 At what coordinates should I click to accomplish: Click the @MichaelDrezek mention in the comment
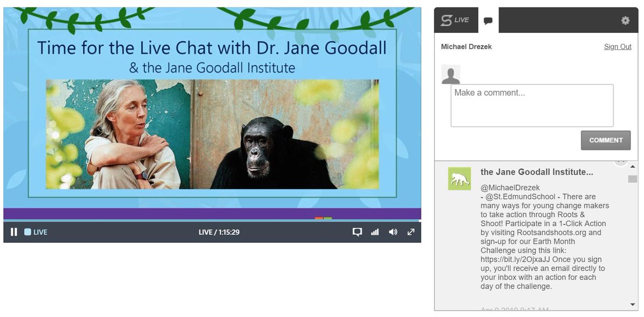point(510,188)
